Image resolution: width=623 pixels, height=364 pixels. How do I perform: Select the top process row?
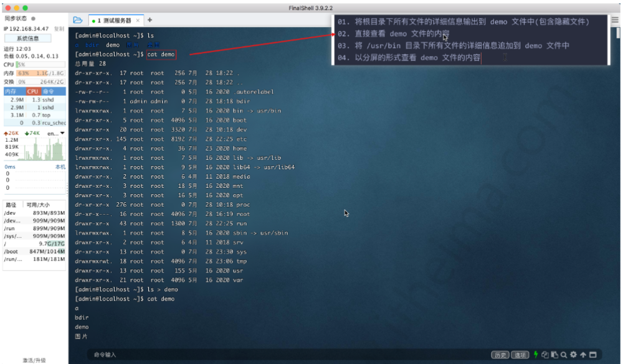pos(35,115)
